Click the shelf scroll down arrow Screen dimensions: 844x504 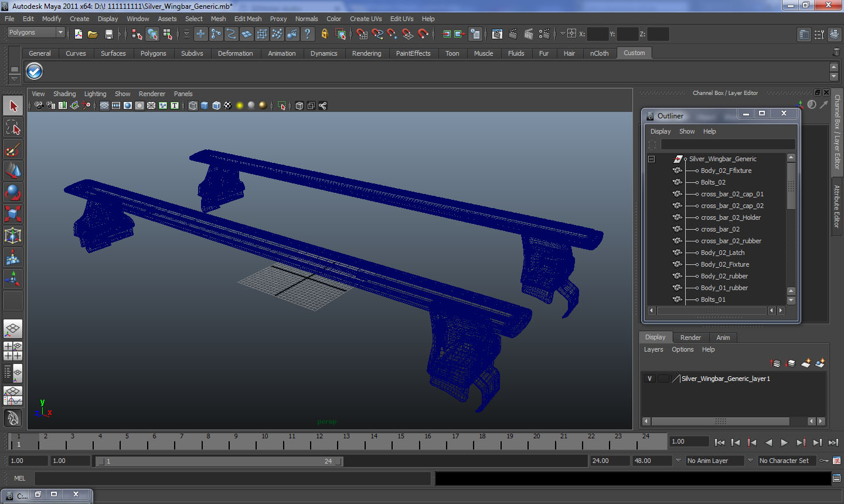click(834, 77)
